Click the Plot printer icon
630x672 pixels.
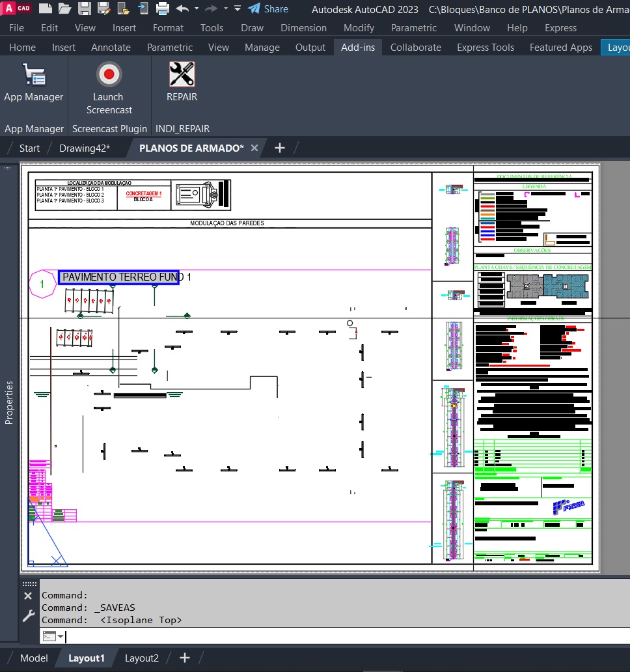coord(162,8)
